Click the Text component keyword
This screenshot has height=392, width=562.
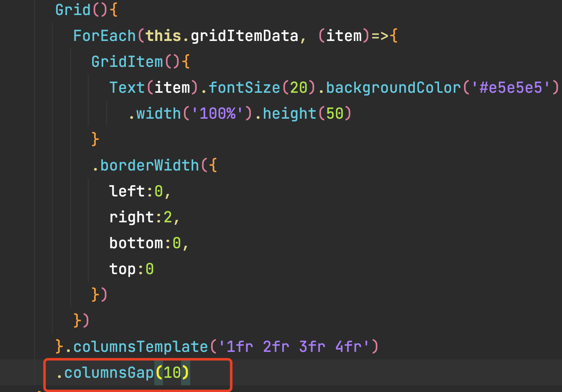click(x=127, y=87)
